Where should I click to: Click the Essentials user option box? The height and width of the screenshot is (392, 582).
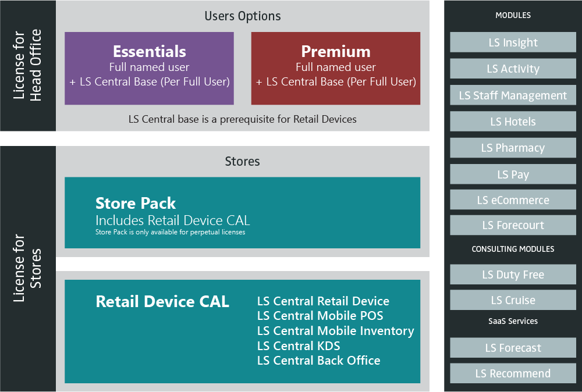[x=149, y=68]
